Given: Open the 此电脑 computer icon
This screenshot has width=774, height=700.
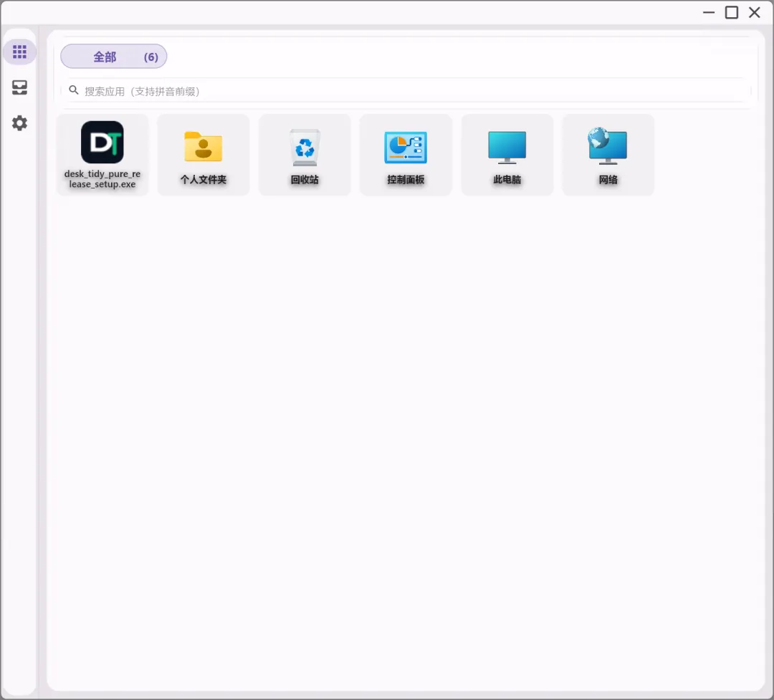Looking at the screenshot, I should point(507,147).
